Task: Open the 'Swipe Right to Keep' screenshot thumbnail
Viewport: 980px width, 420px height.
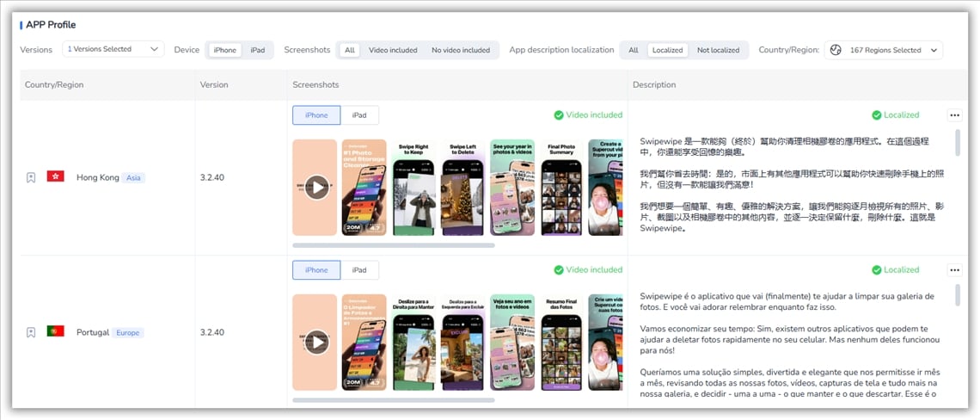Action: [x=413, y=187]
